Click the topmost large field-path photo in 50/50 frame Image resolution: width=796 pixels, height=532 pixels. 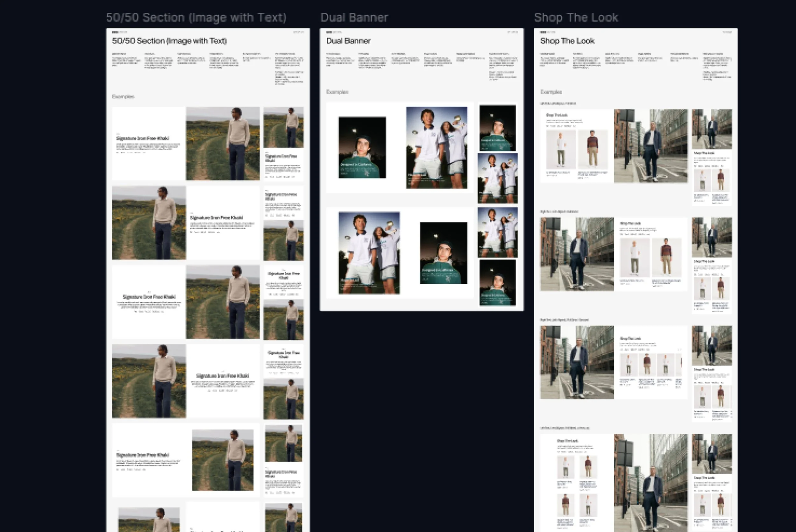coord(223,144)
